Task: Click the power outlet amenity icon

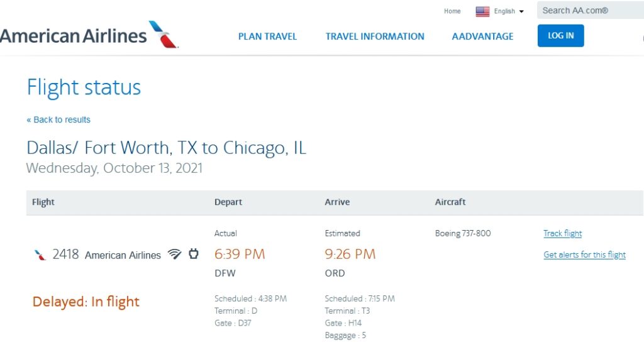Action: [194, 254]
